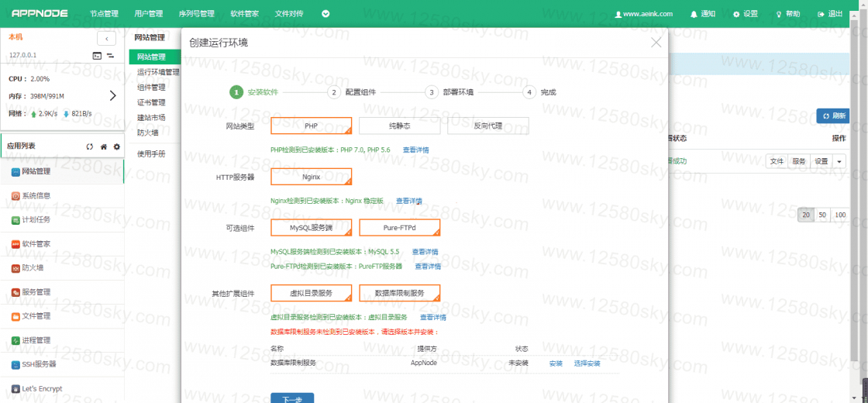This screenshot has height=403, width=868.
Task: Open 计划任务 in the sidebar
Action: (x=62, y=220)
